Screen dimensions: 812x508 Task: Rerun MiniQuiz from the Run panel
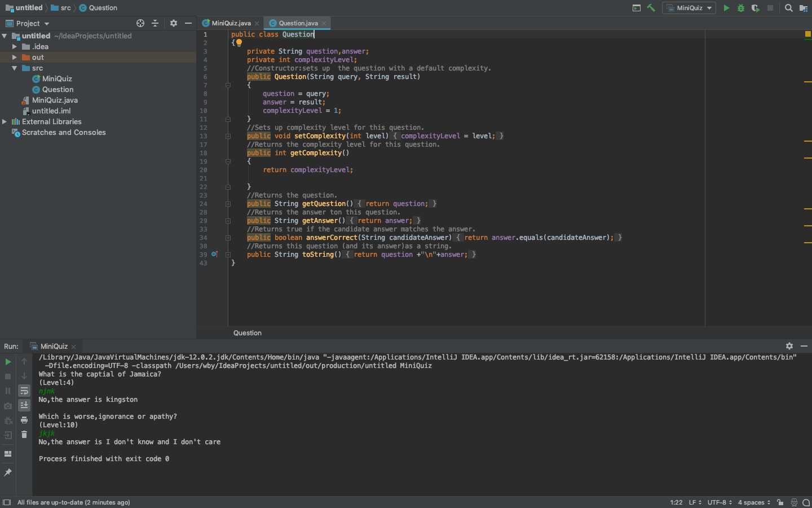8,362
